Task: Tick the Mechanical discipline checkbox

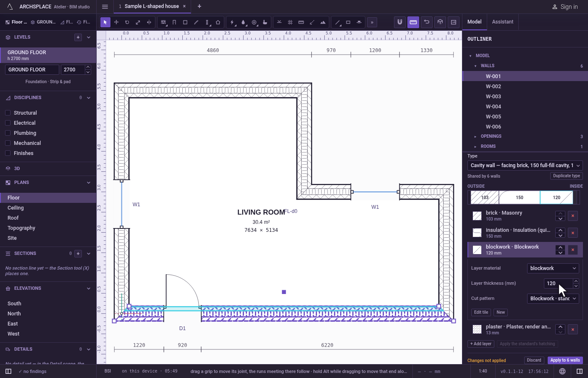Action: pyautogui.click(x=8, y=143)
